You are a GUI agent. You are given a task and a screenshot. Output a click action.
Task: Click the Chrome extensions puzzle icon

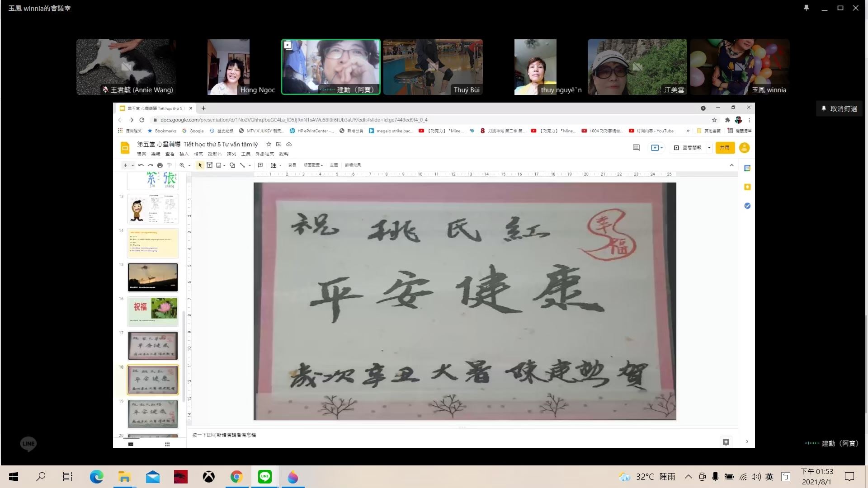click(x=727, y=120)
